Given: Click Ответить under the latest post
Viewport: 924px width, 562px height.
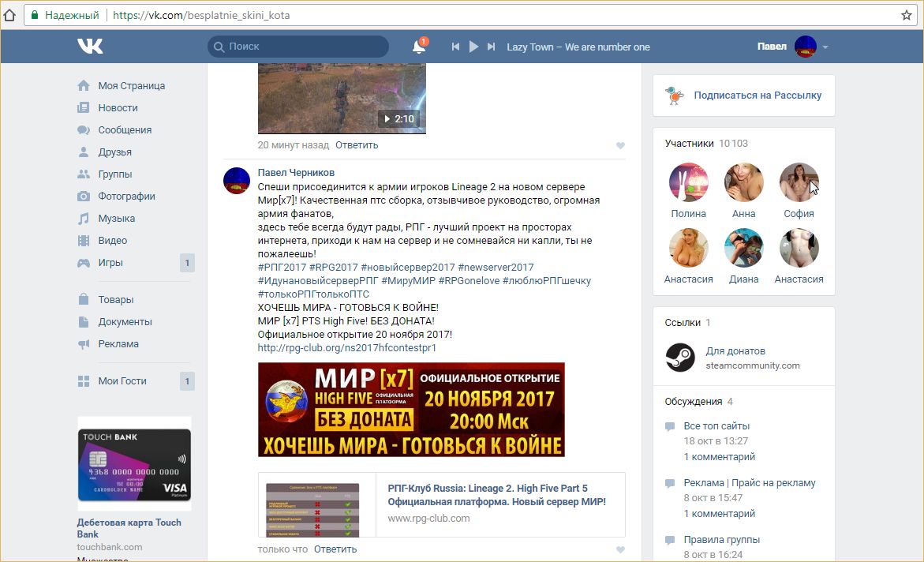Looking at the screenshot, I should tap(335, 549).
